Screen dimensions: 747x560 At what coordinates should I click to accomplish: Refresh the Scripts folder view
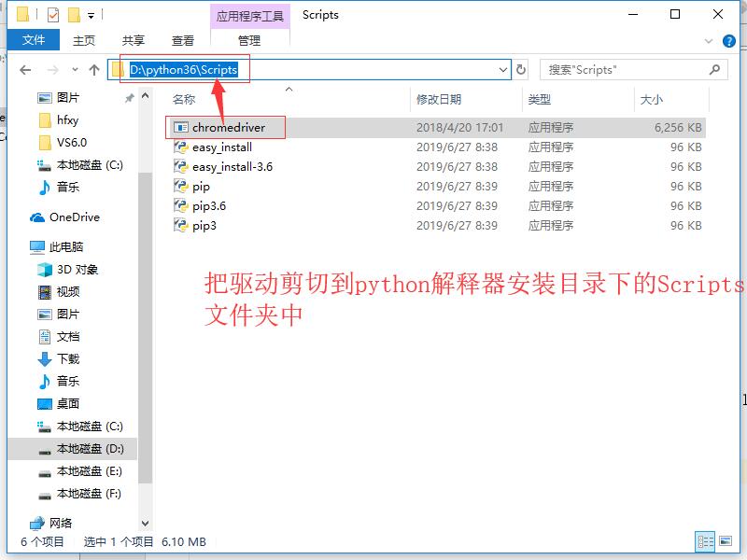pyautogui.click(x=521, y=70)
